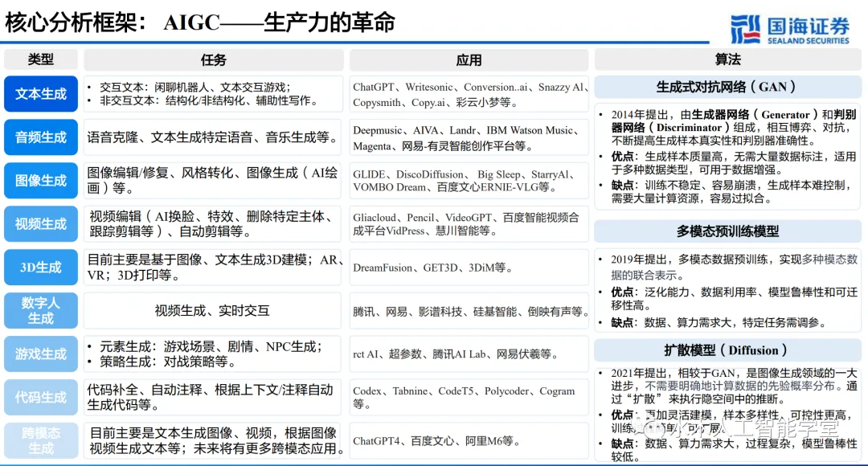Click the DreamFusion、GET3D application cell
Viewport: 868px width, 466px height.
pyautogui.click(x=469, y=268)
